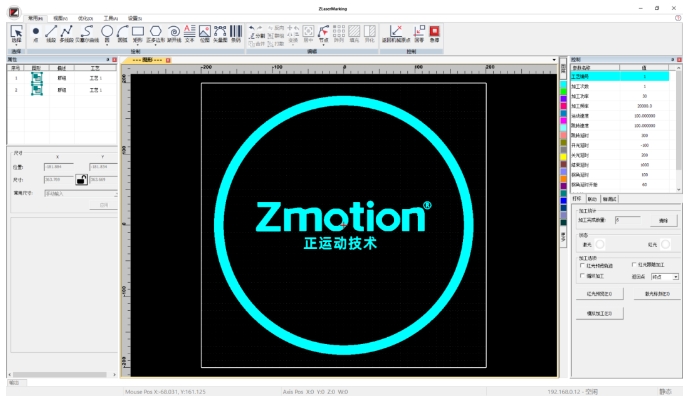Expand the arrow under Circle tool
This screenshot has width=692, height=401.
tap(107, 45)
